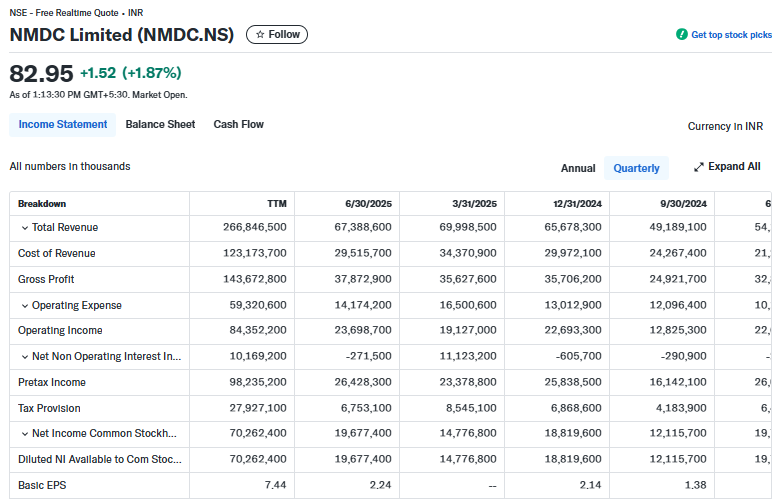Click Expand All button
778x499 pixels.
click(727, 167)
